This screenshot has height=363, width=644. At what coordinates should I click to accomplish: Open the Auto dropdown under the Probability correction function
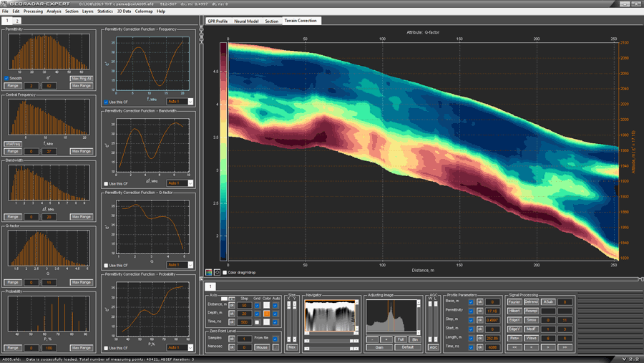point(180,347)
